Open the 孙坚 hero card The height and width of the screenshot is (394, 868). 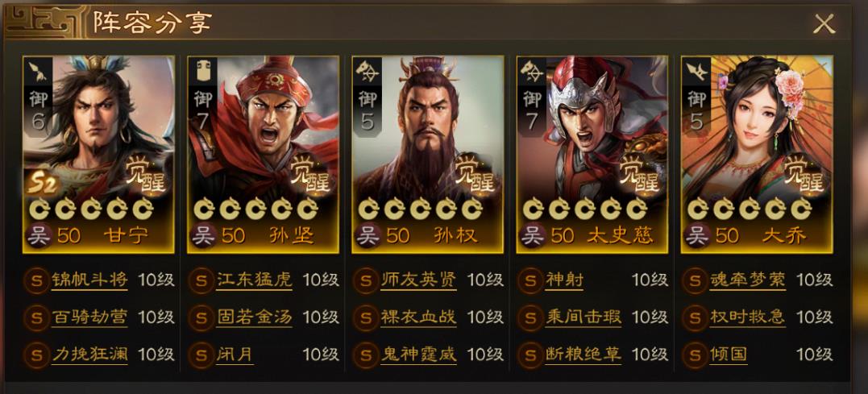coord(263,155)
